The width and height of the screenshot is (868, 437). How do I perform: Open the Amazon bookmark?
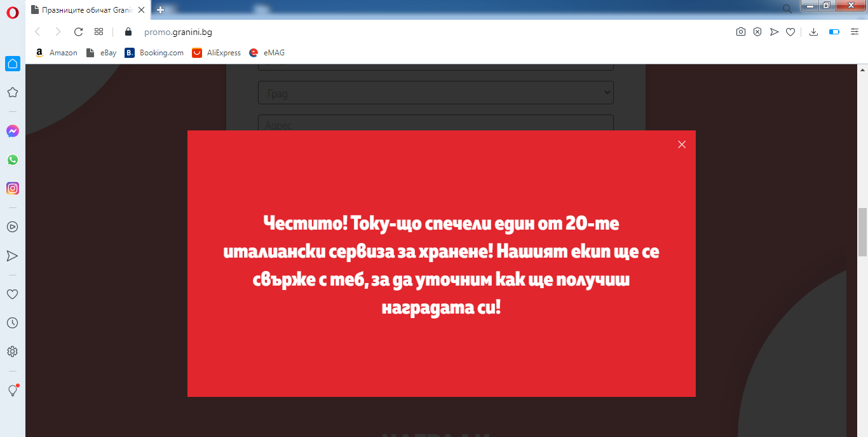57,53
